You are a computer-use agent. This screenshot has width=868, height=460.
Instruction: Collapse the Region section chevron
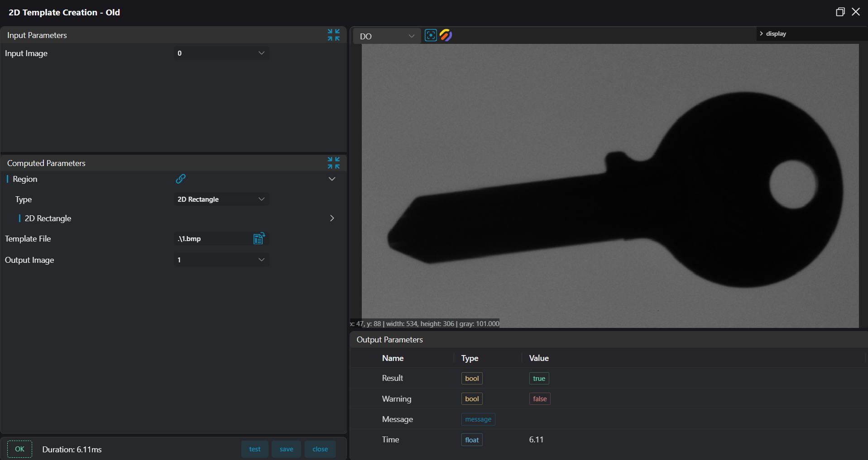[332, 179]
